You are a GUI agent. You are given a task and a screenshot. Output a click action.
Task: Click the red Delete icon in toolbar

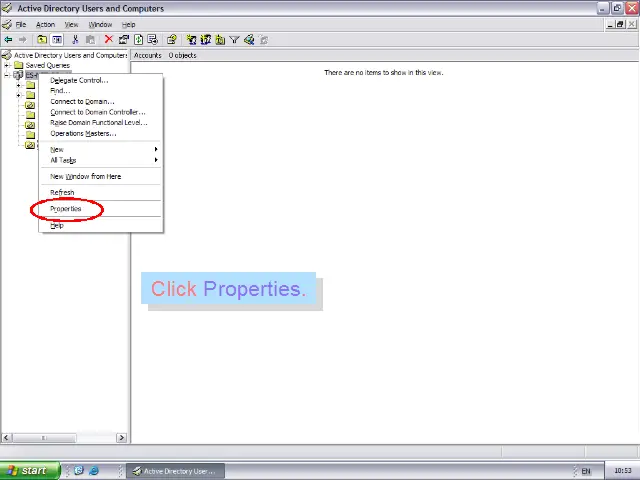(x=109, y=40)
